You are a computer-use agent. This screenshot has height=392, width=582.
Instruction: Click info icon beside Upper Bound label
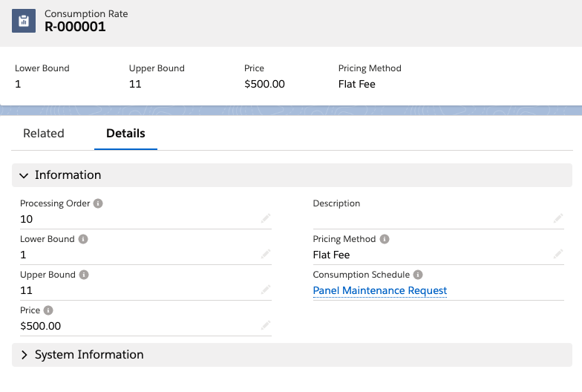click(x=84, y=275)
